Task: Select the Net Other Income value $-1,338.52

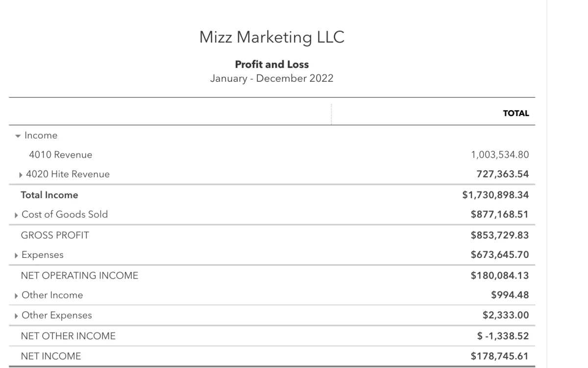Action: pyautogui.click(x=504, y=336)
